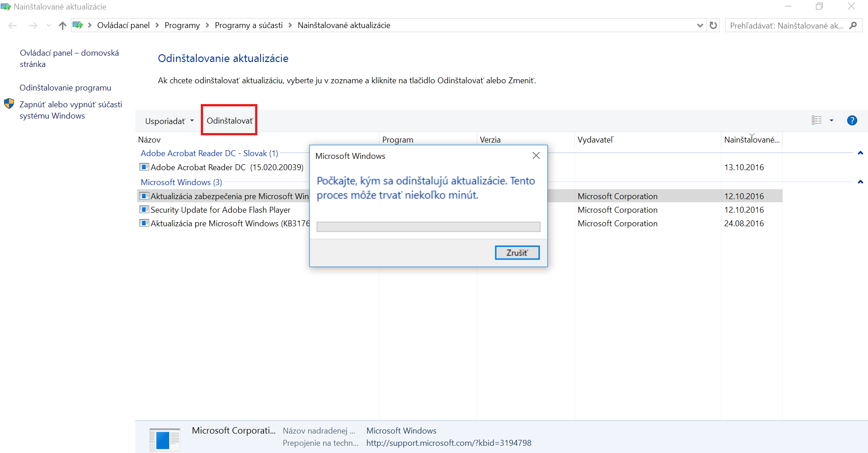
Task: Select Security Update for Adobe Flash Player
Action: click(460, 210)
